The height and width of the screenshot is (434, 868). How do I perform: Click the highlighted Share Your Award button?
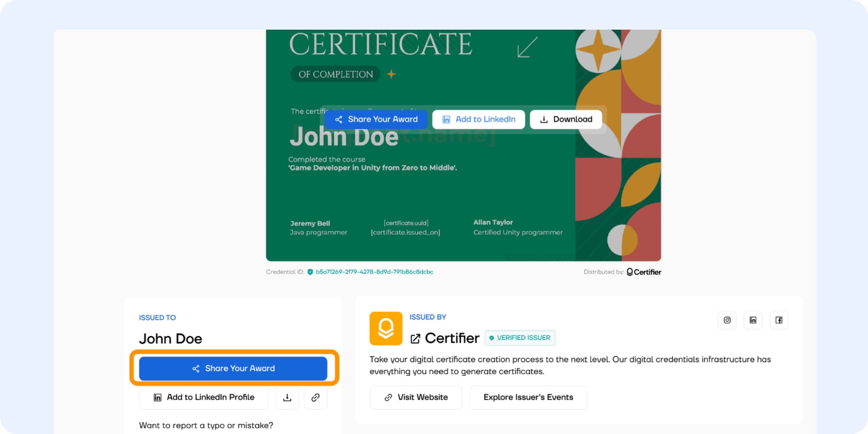(233, 368)
